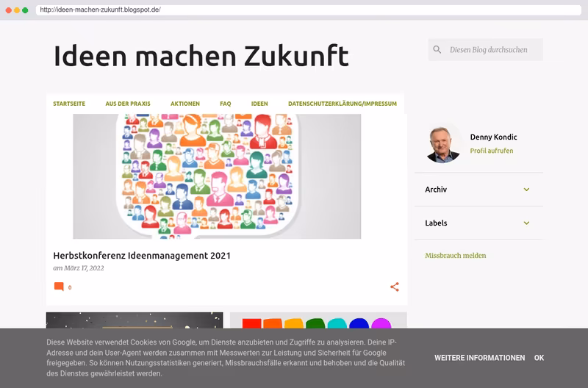Open the colored markers post thumbnail
Viewport: 588px width, 388px height.
(318, 320)
